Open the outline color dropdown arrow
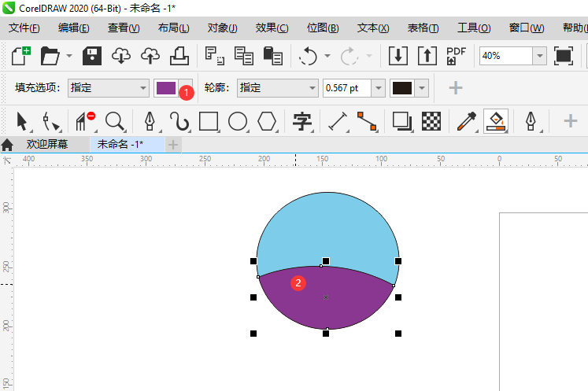The image size is (588, 391). coord(422,88)
